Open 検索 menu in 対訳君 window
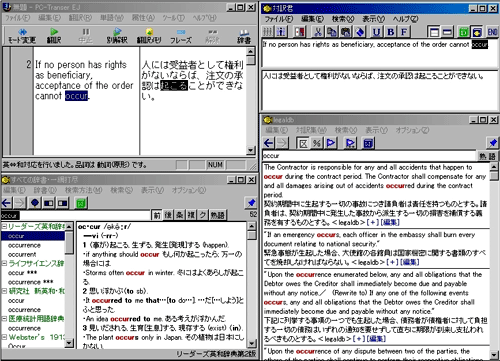 click(343, 19)
